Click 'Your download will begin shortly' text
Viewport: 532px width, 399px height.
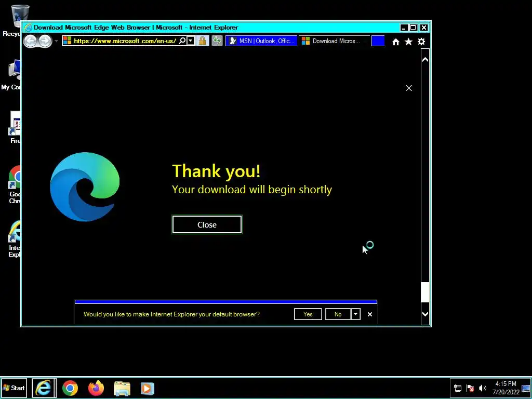(x=252, y=190)
